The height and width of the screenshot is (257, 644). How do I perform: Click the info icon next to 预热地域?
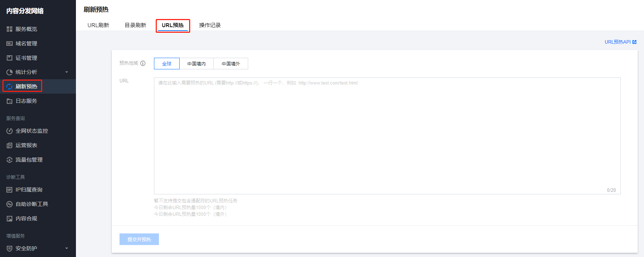[143, 63]
